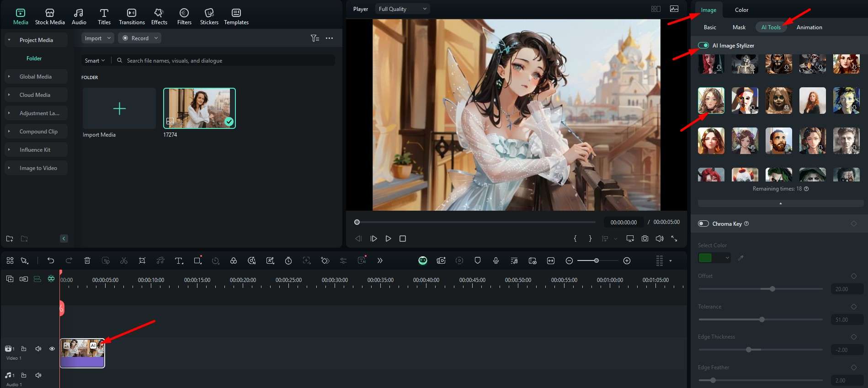868x388 pixels.
Task: Switch to the Basic sub-tab
Action: tap(710, 27)
